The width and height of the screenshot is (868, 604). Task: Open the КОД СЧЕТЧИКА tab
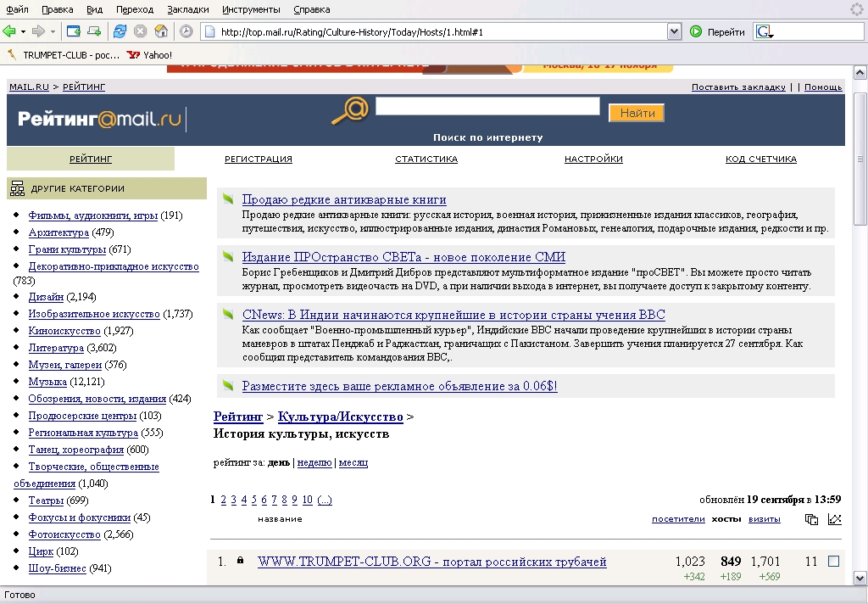pyautogui.click(x=761, y=159)
